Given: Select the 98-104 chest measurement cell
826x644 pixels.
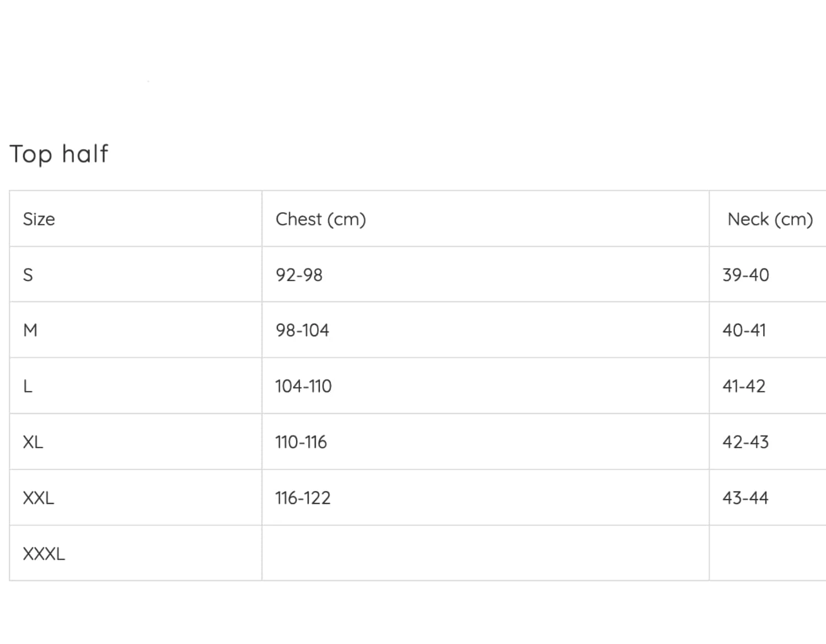Looking at the screenshot, I should [x=303, y=330].
